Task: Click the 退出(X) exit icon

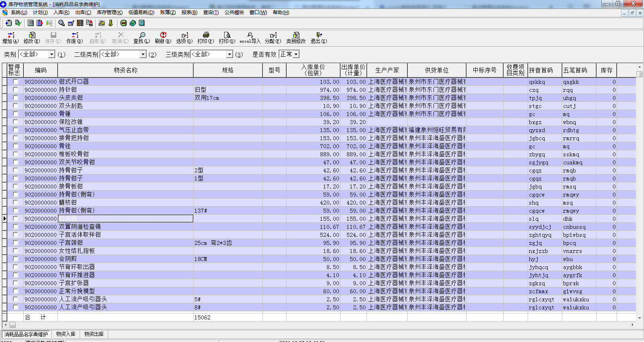Action: point(319,38)
